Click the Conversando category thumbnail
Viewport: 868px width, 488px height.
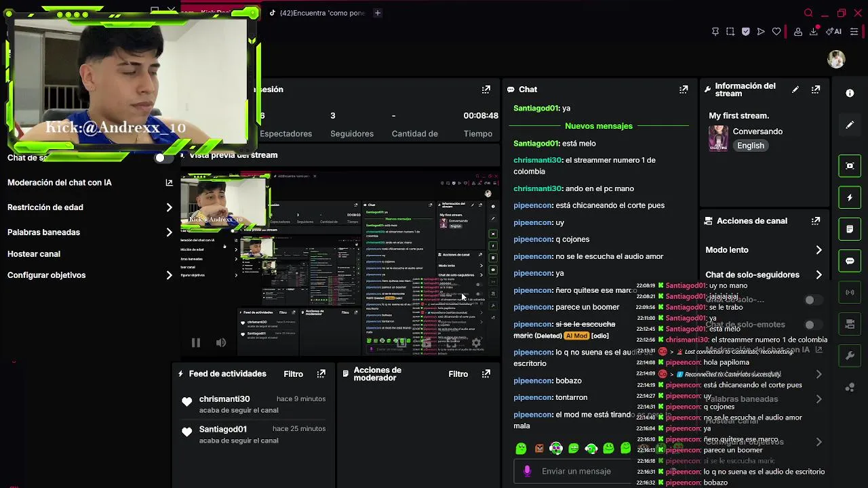tap(718, 138)
